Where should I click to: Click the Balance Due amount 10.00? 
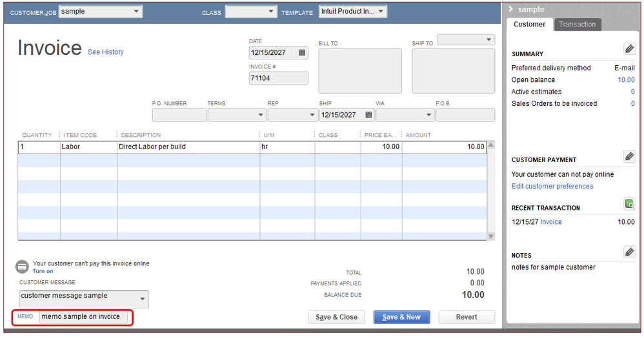pos(473,294)
